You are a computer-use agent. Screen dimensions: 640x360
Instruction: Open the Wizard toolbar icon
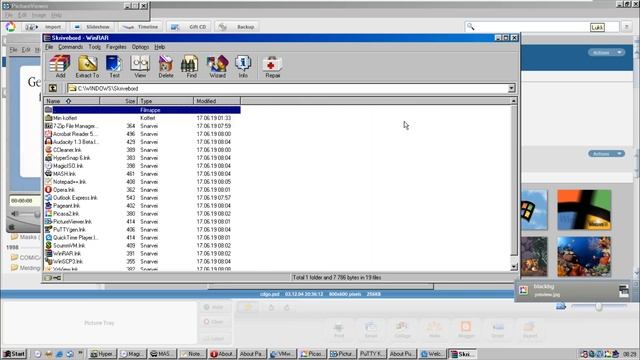point(218,67)
